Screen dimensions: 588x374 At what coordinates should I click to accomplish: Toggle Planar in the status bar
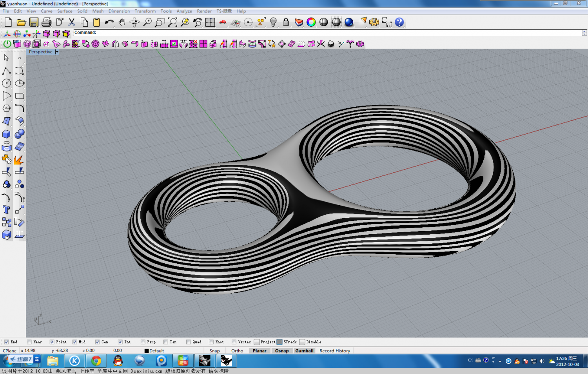260,351
